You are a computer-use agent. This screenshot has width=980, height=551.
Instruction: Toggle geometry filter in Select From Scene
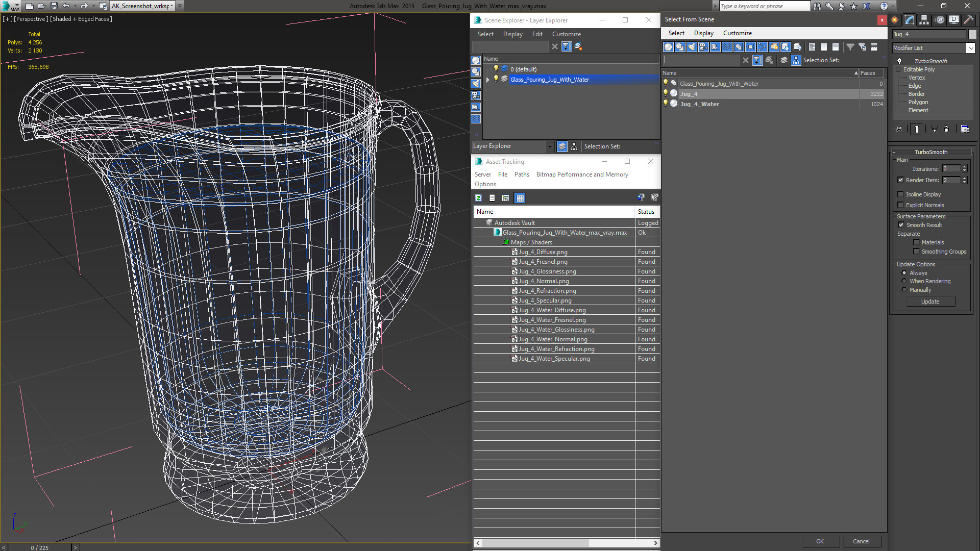[x=668, y=47]
